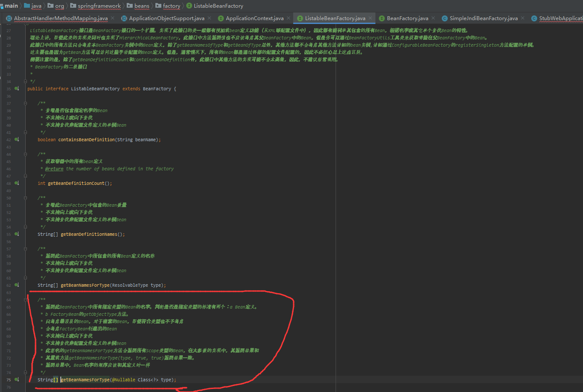Collapse the Javadoc comment starting at line 50

[x=26, y=198]
